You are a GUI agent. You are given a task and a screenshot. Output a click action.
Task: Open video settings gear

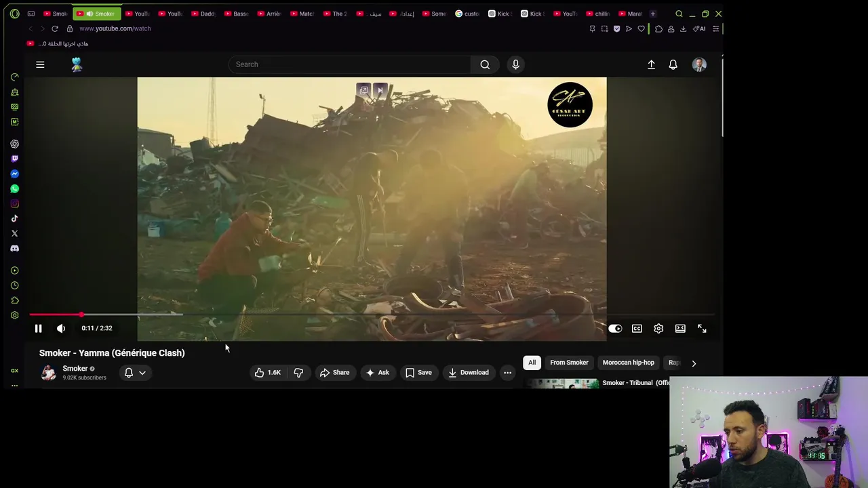658,328
